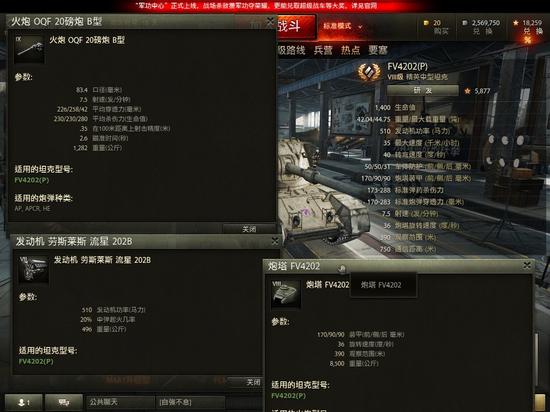Open the contacts icon in bottom bar
This screenshot has width=550, height=412.
pos(24,402)
